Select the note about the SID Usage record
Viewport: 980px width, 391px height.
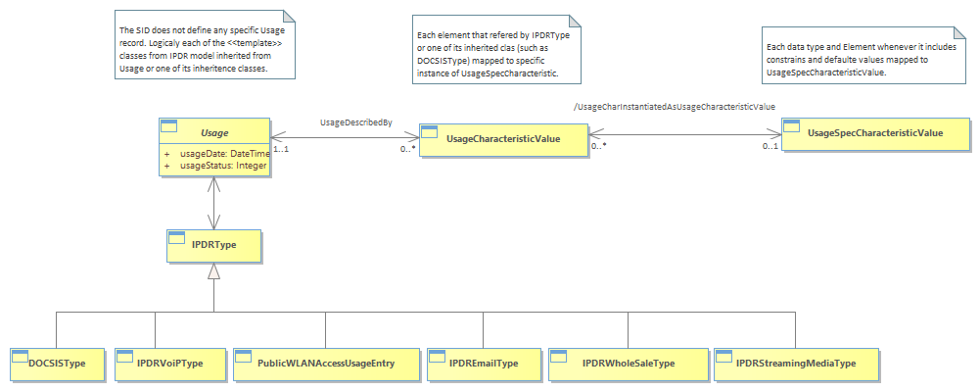coord(205,44)
